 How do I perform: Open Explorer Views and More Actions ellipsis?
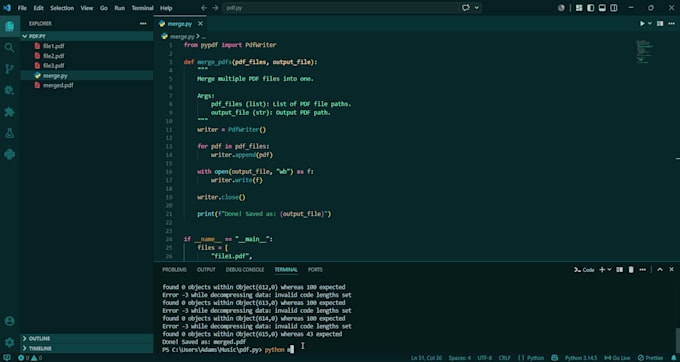point(143,23)
